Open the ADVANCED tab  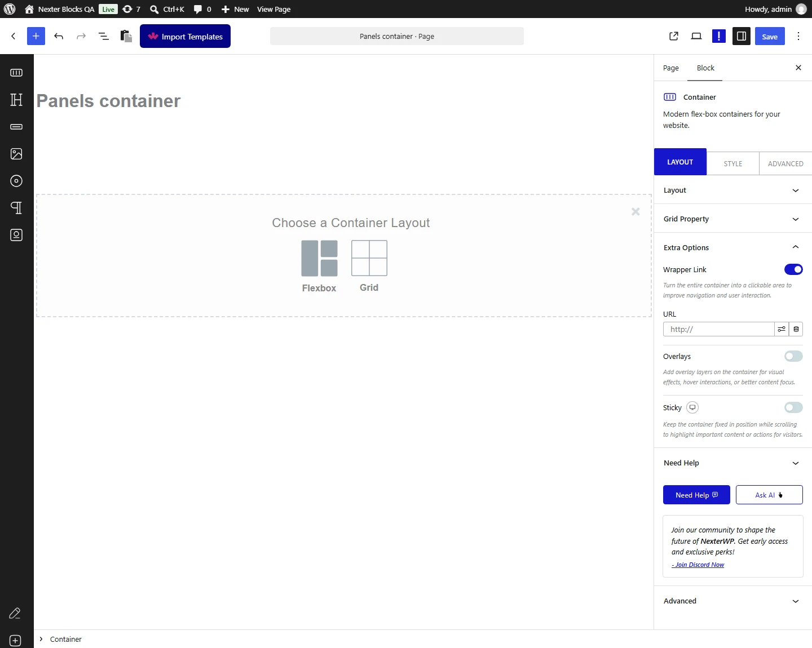(785, 163)
